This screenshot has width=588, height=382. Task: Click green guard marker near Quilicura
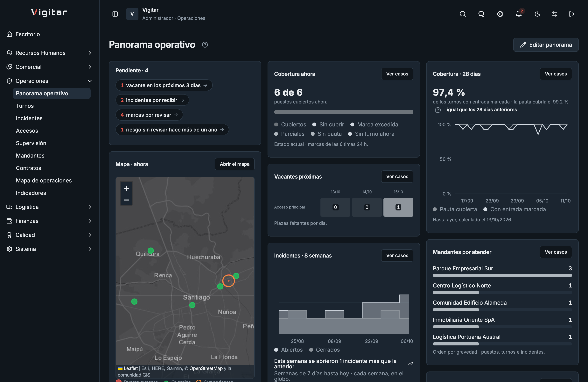pos(151,251)
